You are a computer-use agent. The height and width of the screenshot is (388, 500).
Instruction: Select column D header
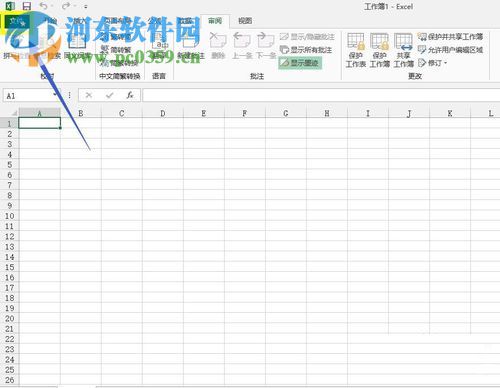[163, 113]
